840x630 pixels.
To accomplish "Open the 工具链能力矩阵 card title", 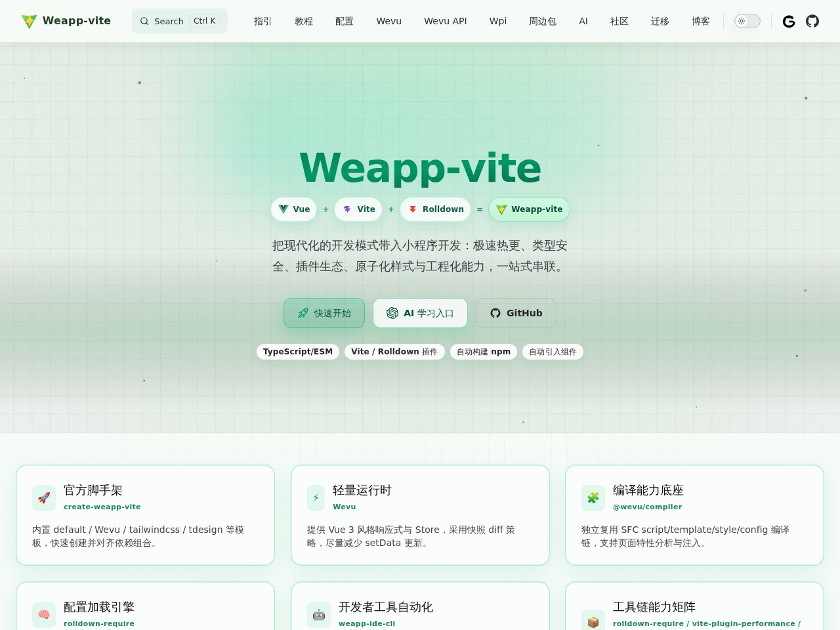I will [x=654, y=607].
